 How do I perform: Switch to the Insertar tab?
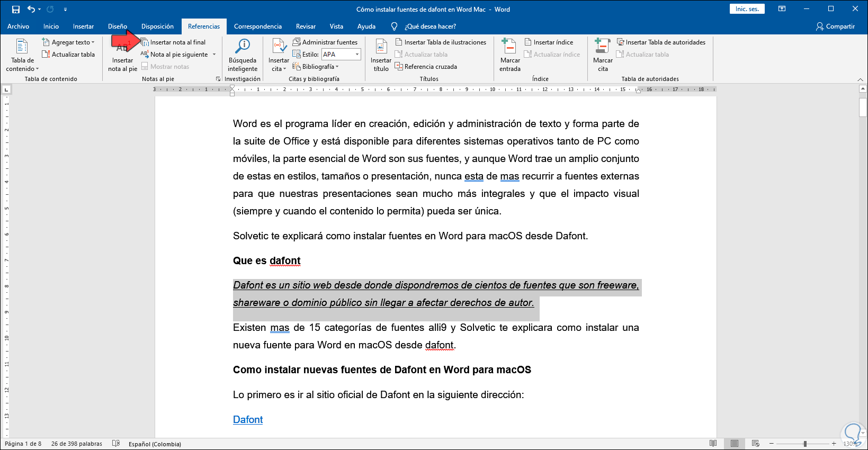(84, 26)
